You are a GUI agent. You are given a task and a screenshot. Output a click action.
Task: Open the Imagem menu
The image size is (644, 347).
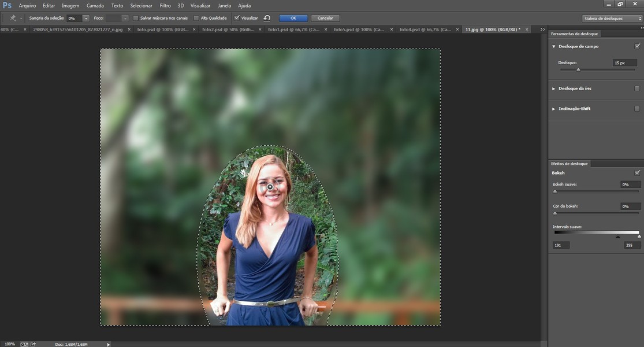coord(70,6)
